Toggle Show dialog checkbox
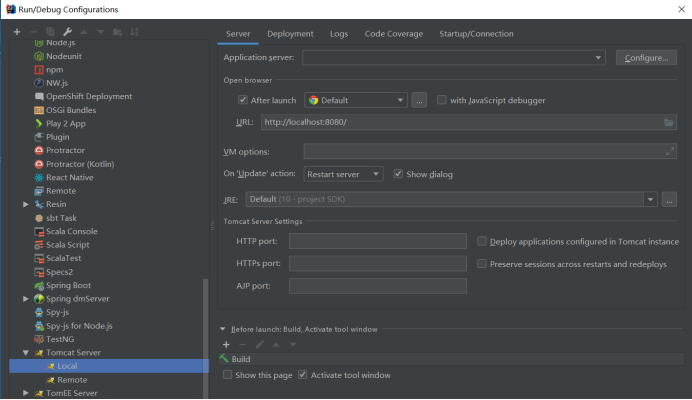The image size is (692, 400). (398, 174)
